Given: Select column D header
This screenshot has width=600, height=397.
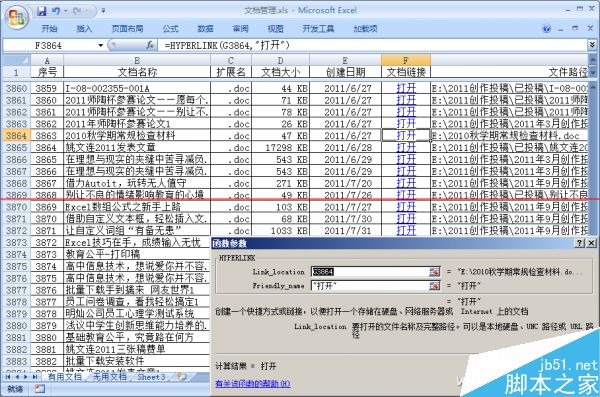Looking at the screenshot, I should [280, 60].
